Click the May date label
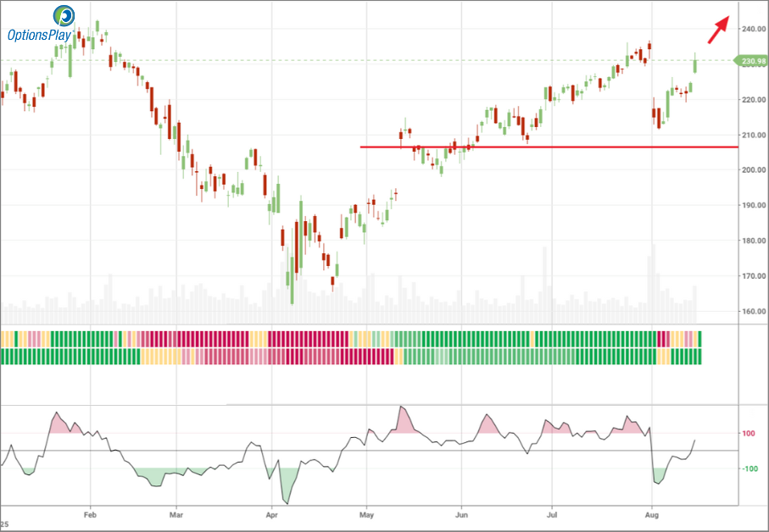769x532 pixels. pos(366,515)
